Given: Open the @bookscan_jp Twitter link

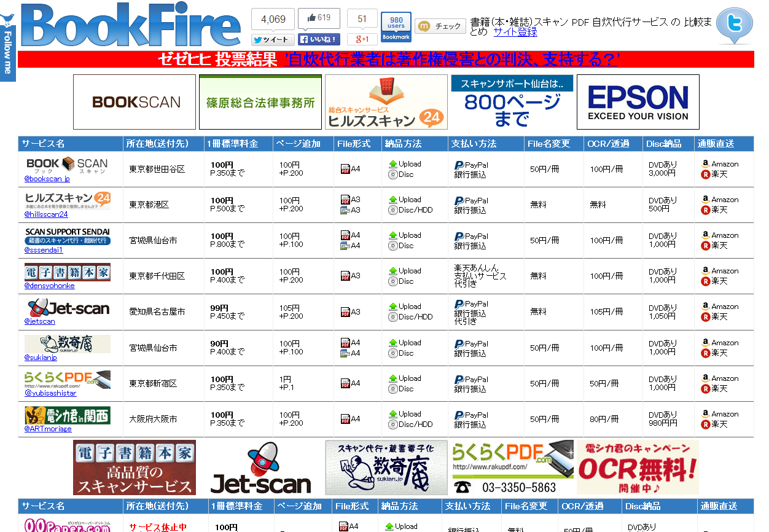Looking at the screenshot, I should coord(47,179).
